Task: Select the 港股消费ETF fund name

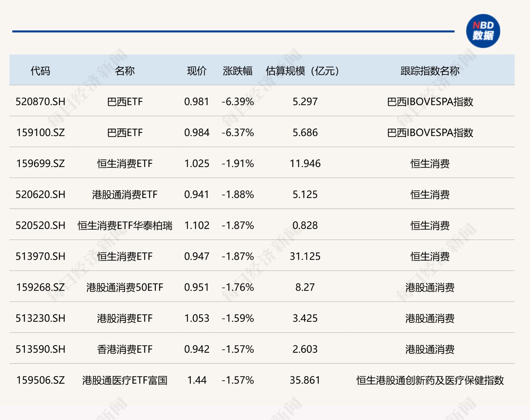Action: pos(125,318)
